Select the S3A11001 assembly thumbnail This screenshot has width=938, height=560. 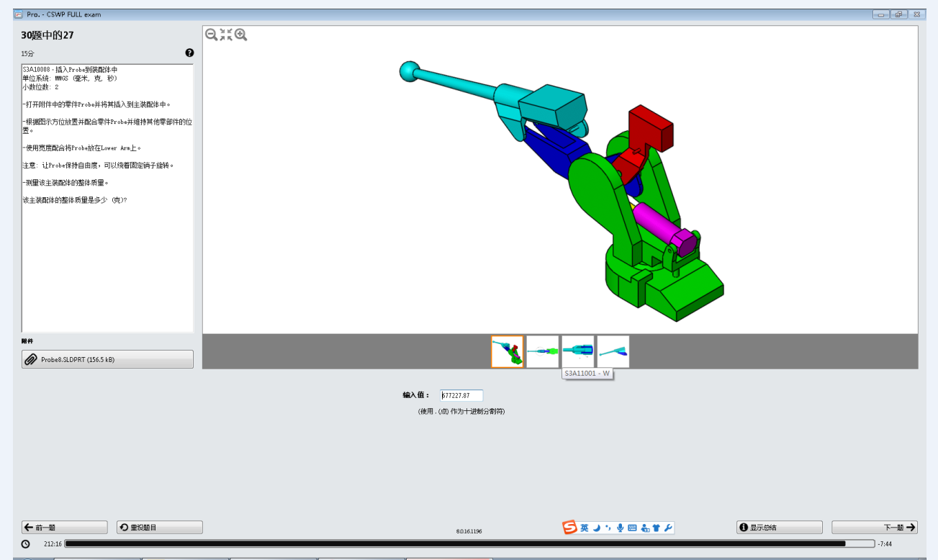(x=578, y=351)
